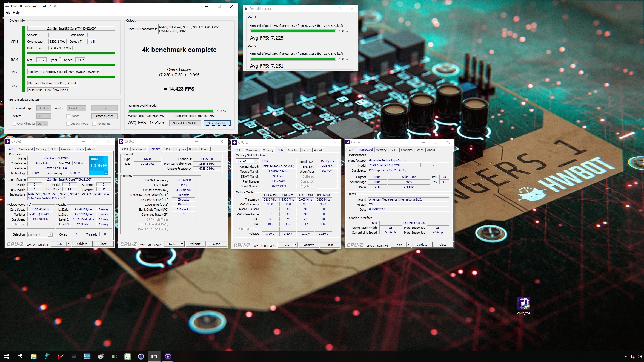Click the Overkill output window title icon

pyautogui.click(x=246, y=9)
